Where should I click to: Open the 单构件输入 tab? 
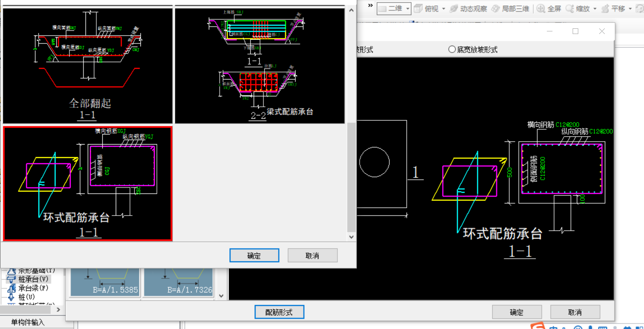pyautogui.click(x=28, y=322)
